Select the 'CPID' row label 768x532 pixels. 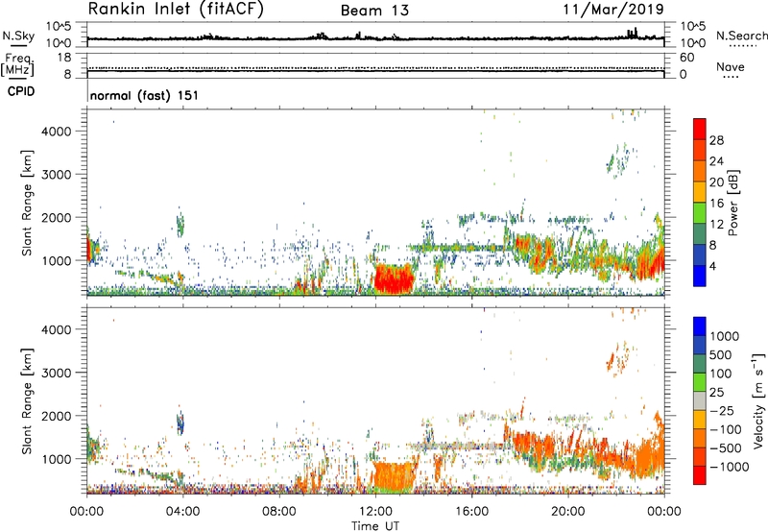pos(21,91)
